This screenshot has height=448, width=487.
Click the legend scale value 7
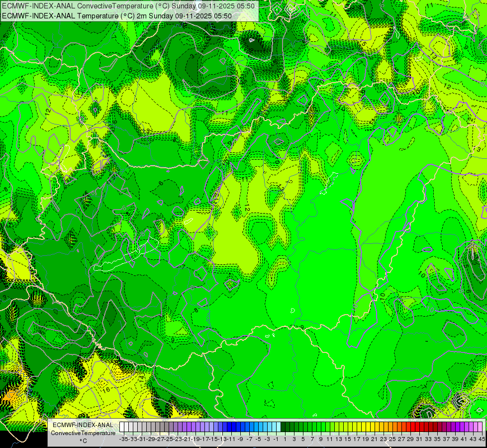pyautogui.click(x=312, y=439)
